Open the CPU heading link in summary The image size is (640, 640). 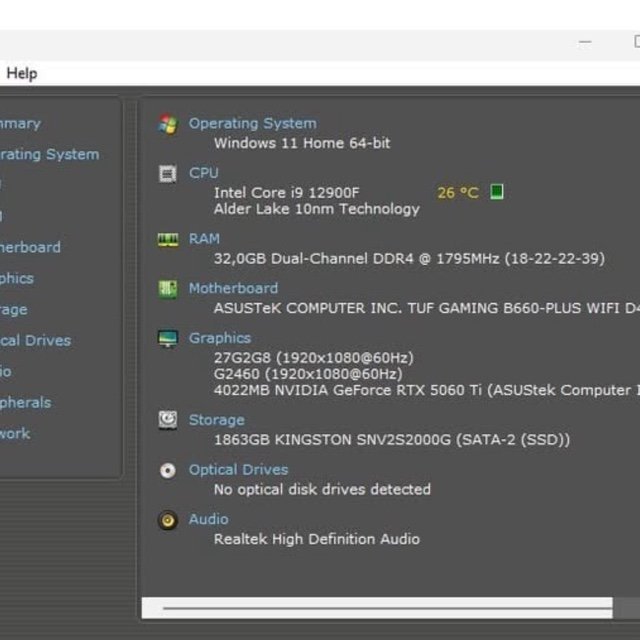(203, 173)
